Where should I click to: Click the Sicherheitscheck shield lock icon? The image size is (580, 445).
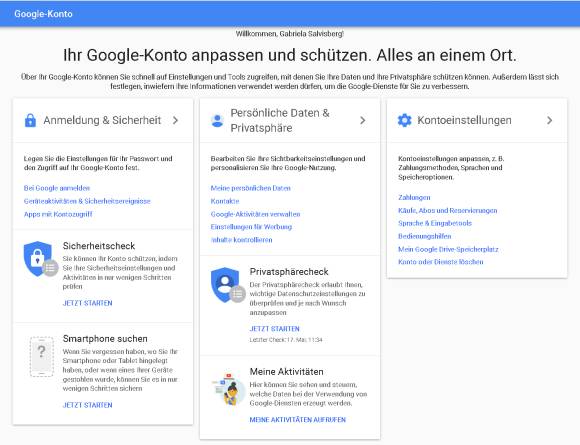pos(40,259)
